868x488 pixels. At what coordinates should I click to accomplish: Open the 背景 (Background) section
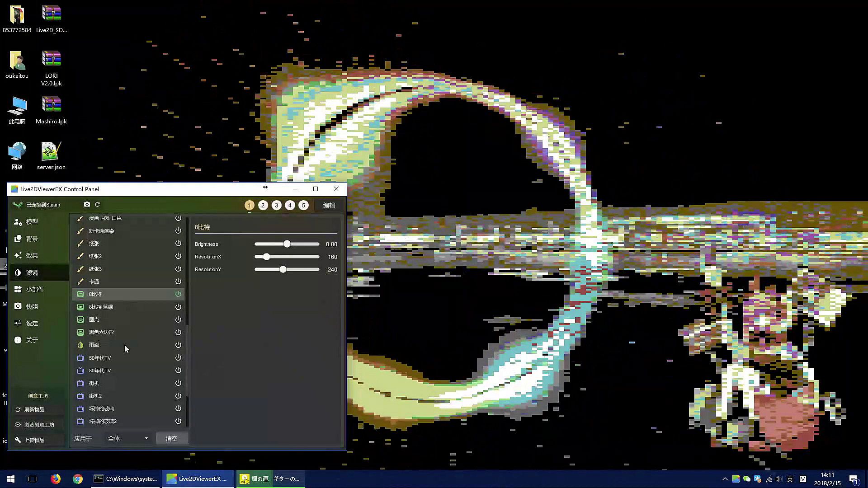[32, 239]
